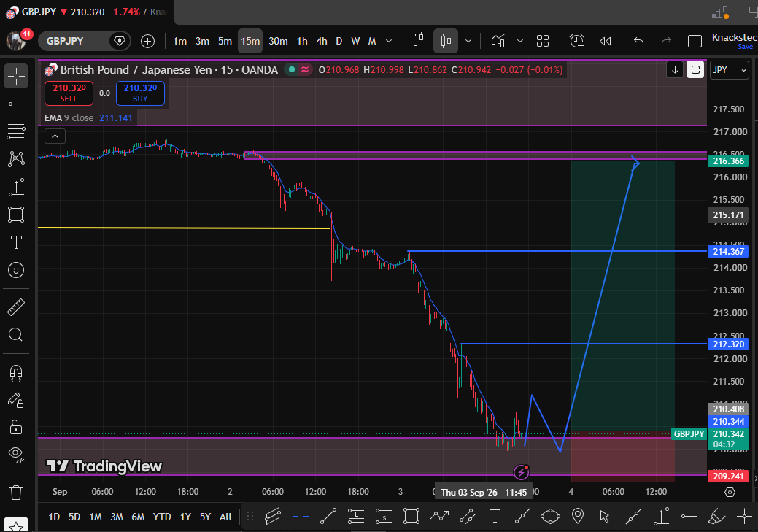Set date range to 1D
Viewport: 758px width, 532px height.
pos(54,517)
